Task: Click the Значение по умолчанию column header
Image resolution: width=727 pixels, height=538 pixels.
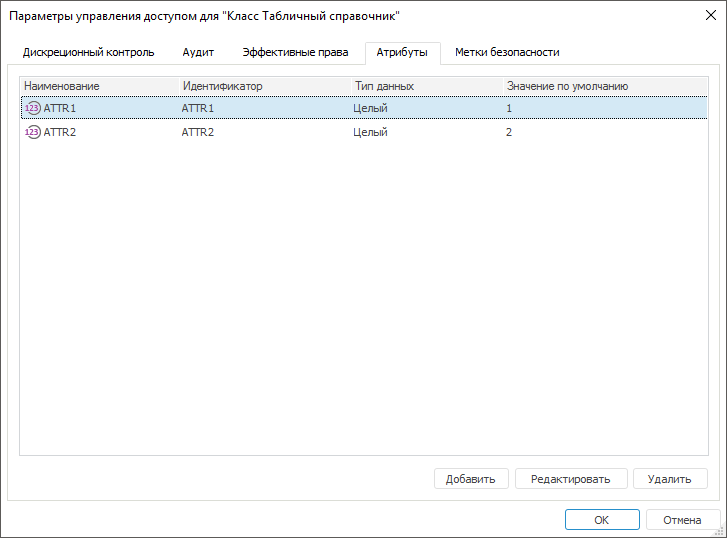Action: (567, 86)
